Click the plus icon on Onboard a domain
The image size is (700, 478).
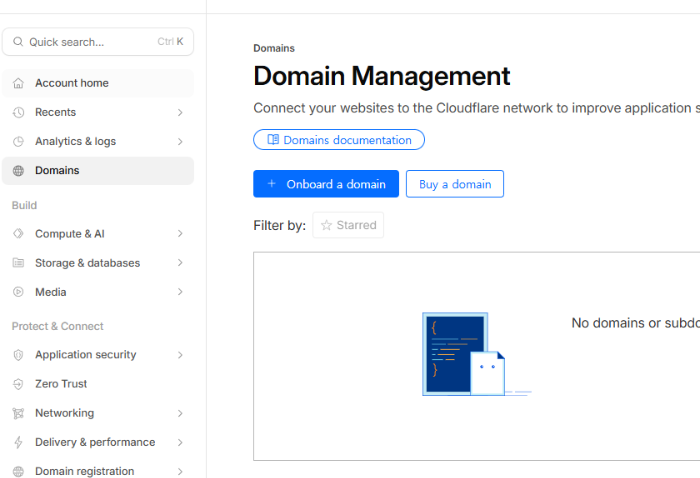pyautogui.click(x=271, y=183)
